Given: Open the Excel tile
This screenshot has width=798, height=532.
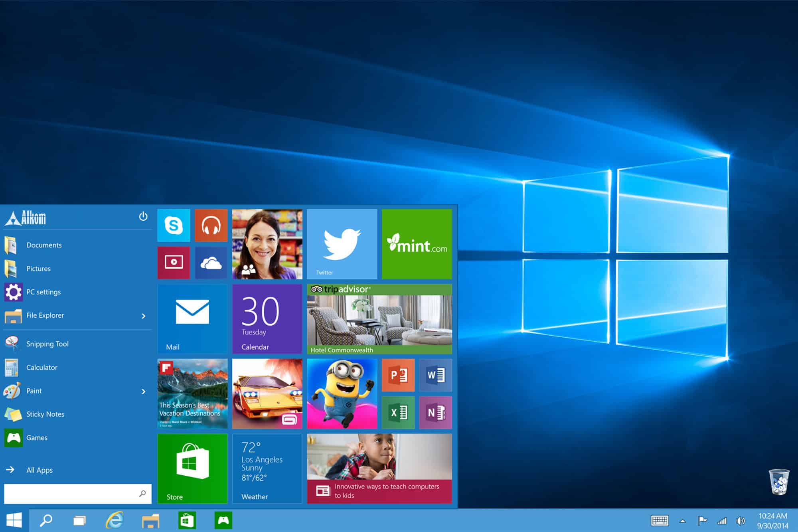Looking at the screenshot, I should point(398,412).
